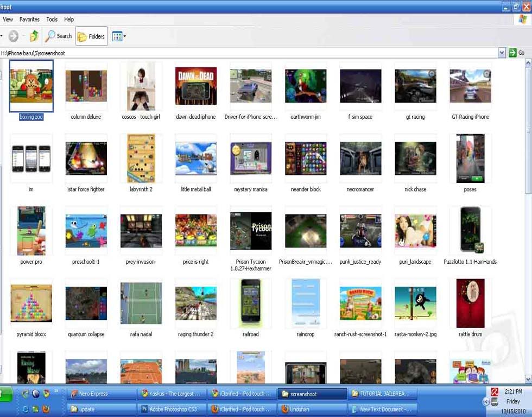Switch to Adobe Photoshop CS3

[x=172, y=409]
